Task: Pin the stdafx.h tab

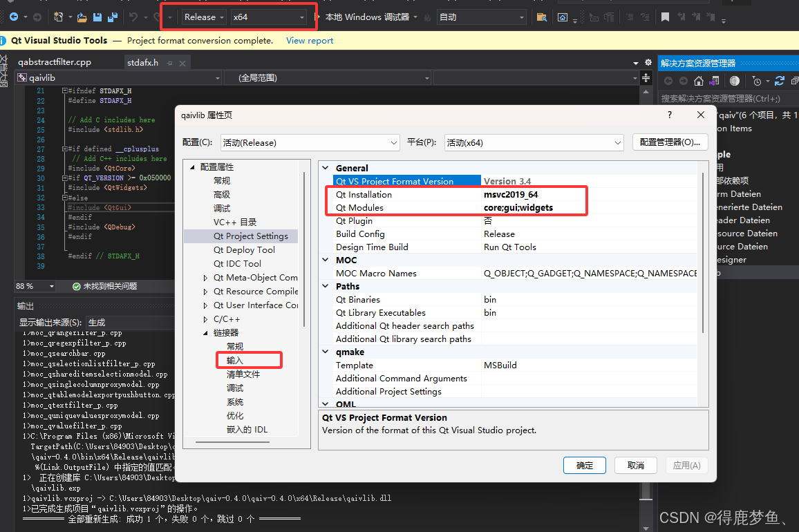Action: click(170, 63)
